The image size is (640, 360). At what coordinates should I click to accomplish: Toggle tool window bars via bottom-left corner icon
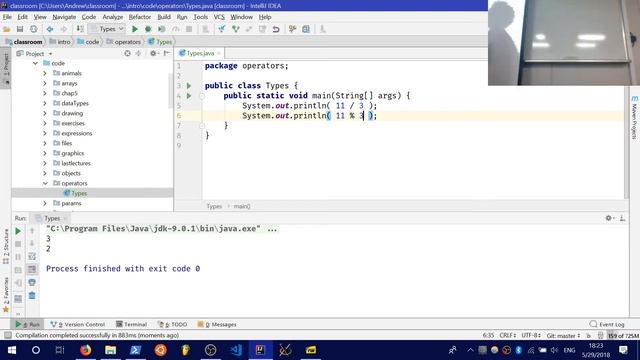point(7,336)
